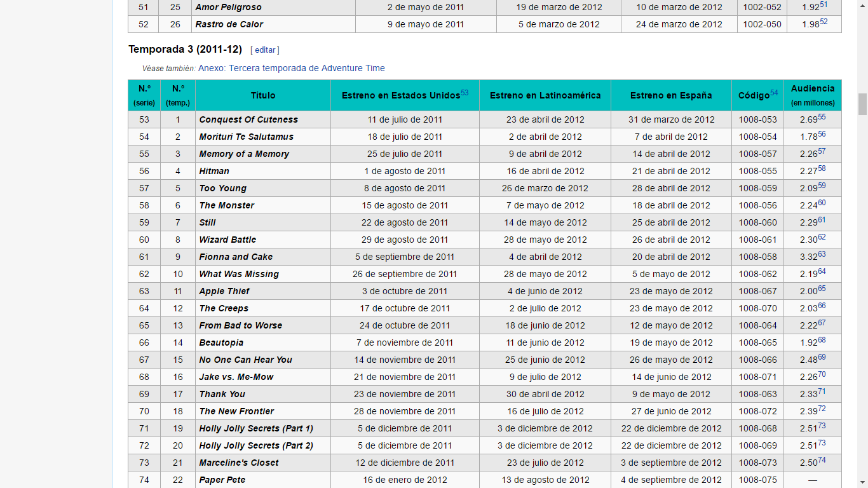The width and height of the screenshot is (868, 488).
Task: Click the code cell '1008-053'
Action: 757,119
